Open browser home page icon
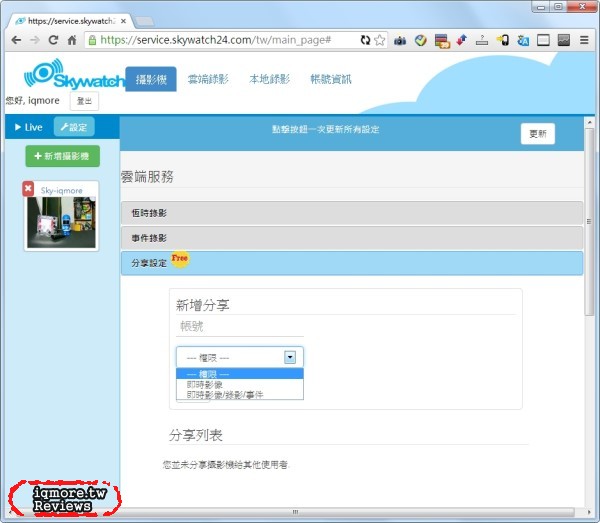The image size is (600, 523). coord(72,40)
